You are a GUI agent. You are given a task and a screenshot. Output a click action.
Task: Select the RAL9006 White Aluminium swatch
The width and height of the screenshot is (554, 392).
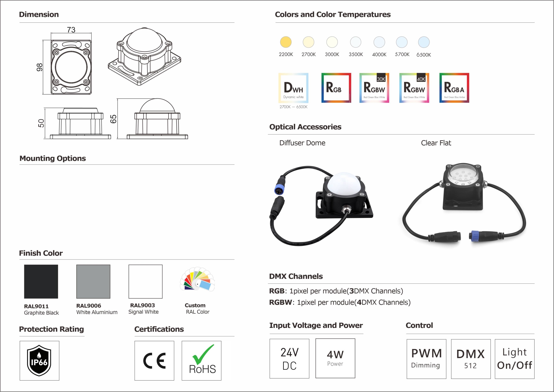(93, 281)
